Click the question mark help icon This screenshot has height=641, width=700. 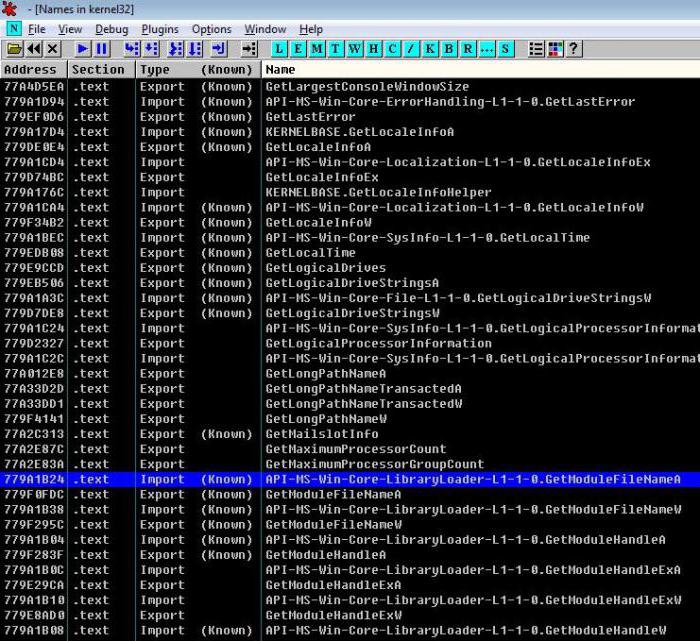click(x=574, y=49)
